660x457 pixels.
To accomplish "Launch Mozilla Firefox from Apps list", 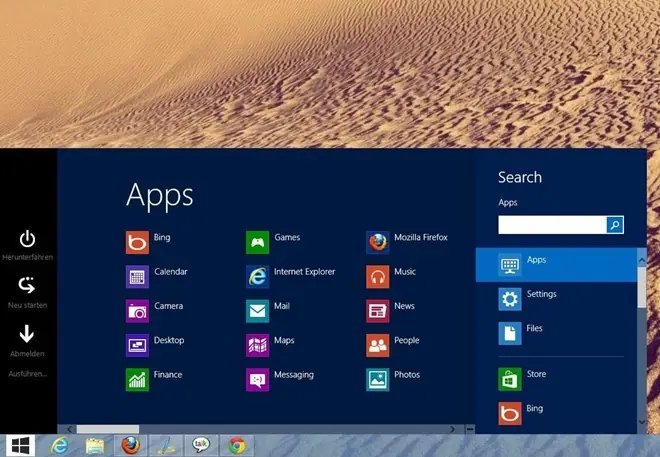I will (378, 242).
